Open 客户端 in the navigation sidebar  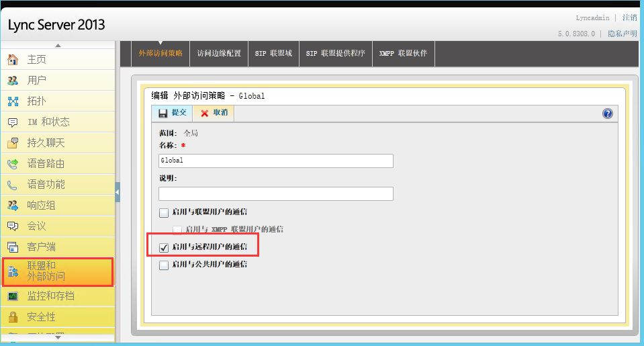coord(58,247)
